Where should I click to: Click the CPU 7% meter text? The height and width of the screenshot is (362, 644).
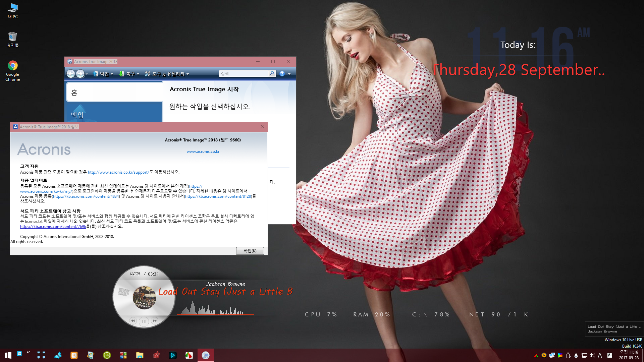click(x=321, y=314)
